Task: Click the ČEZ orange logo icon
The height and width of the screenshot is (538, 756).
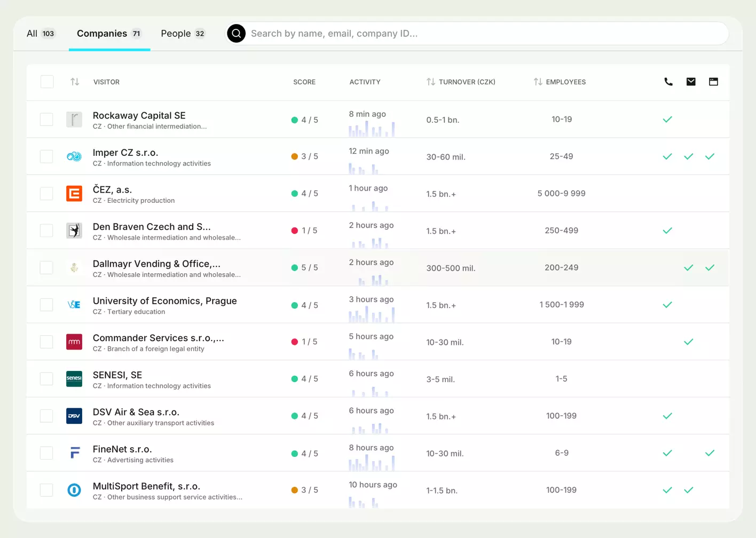Action: click(74, 193)
